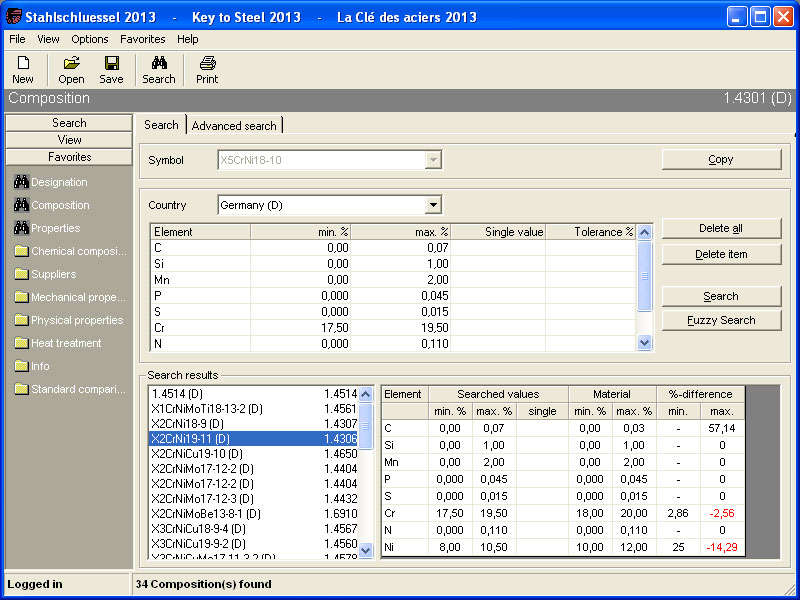Image resolution: width=800 pixels, height=600 pixels.
Task: Click the Element column header in search table
Action: (x=201, y=232)
